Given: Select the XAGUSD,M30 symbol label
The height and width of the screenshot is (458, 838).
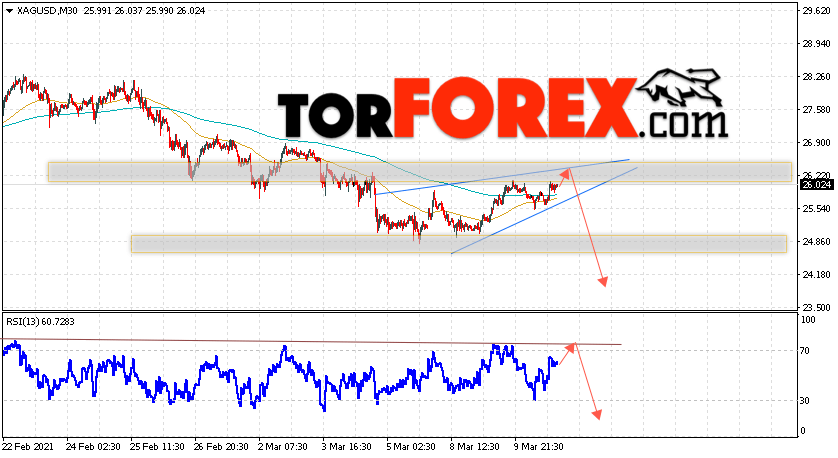Looking at the screenshot, I should [48, 11].
